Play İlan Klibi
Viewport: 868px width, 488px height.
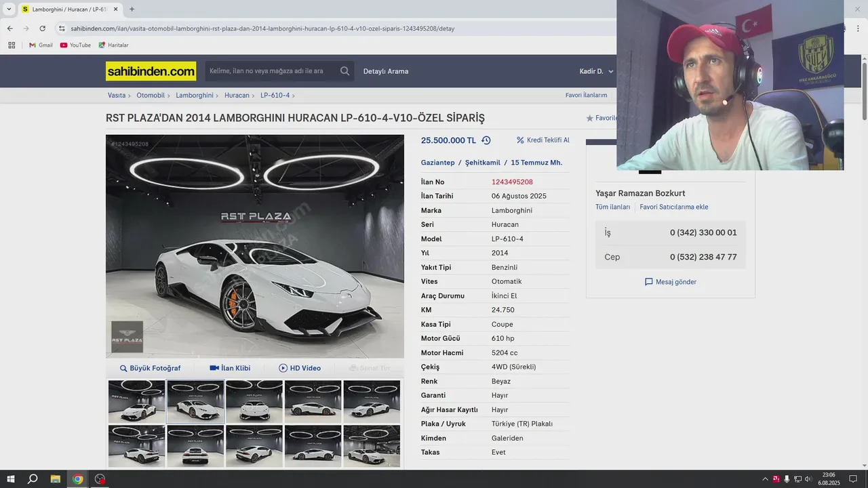coord(230,368)
